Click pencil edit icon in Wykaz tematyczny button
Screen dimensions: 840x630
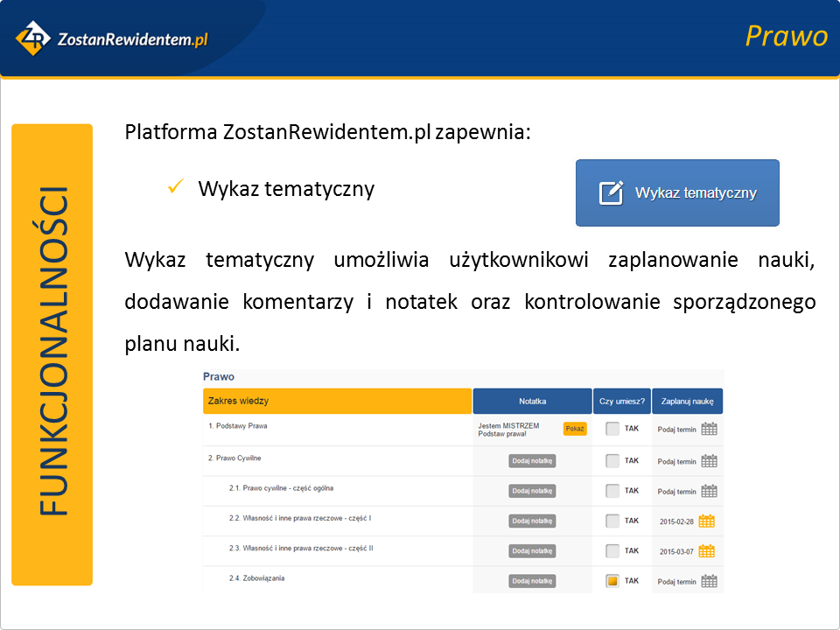click(x=611, y=192)
